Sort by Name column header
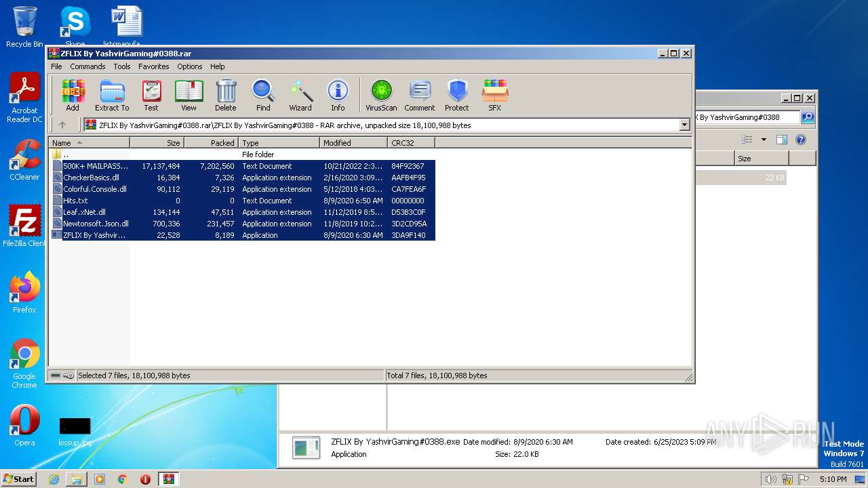Screen dimensions: 868x488 pyautogui.click(x=89, y=143)
